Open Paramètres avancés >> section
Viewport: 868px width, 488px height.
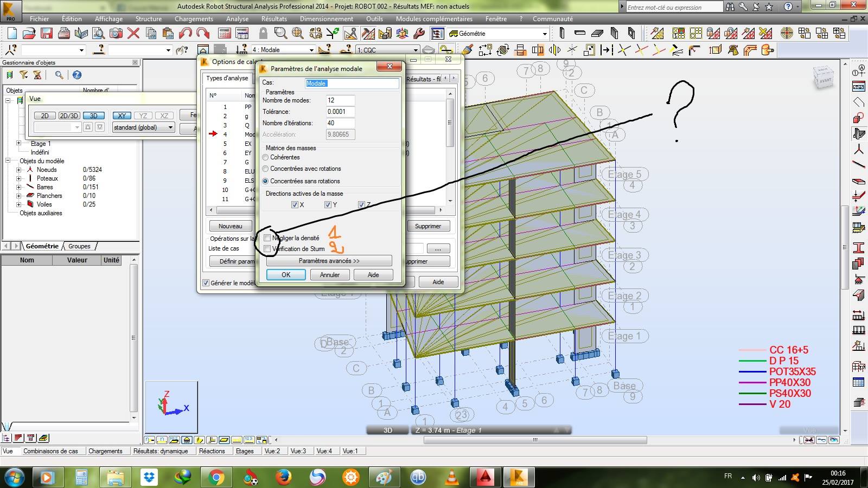point(329,261)
